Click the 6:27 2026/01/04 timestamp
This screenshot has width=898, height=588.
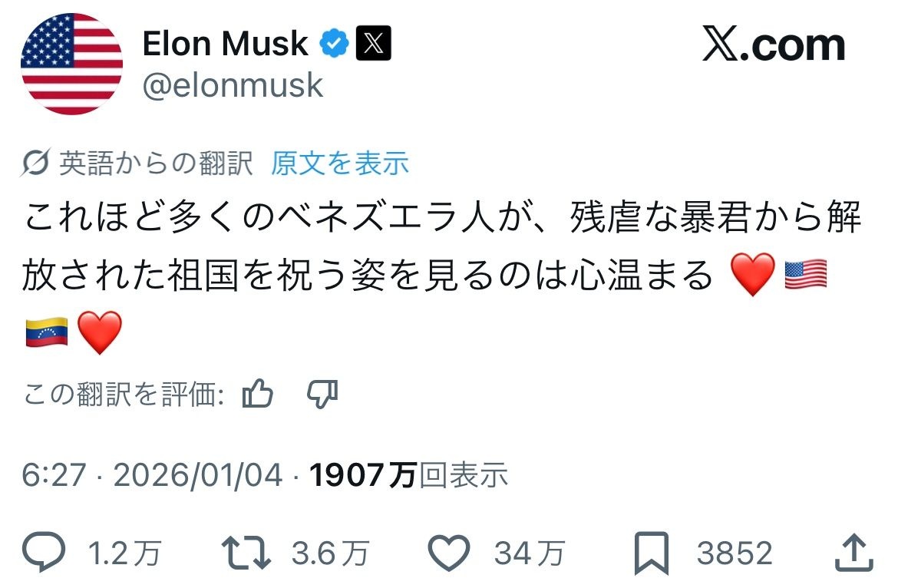tap(152, 476)
